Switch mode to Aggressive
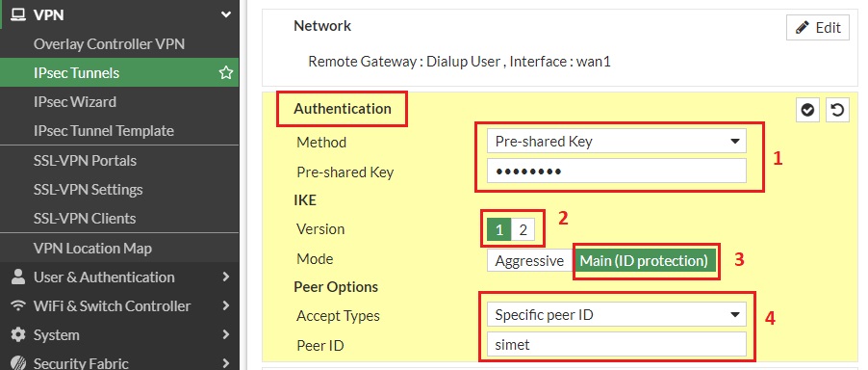 (530, 260)
